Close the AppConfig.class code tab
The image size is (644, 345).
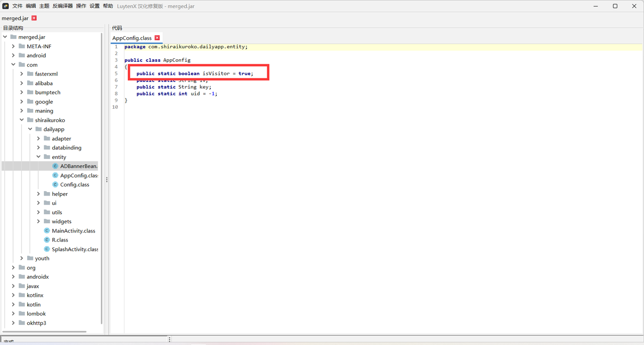click(x=157, y=38)
